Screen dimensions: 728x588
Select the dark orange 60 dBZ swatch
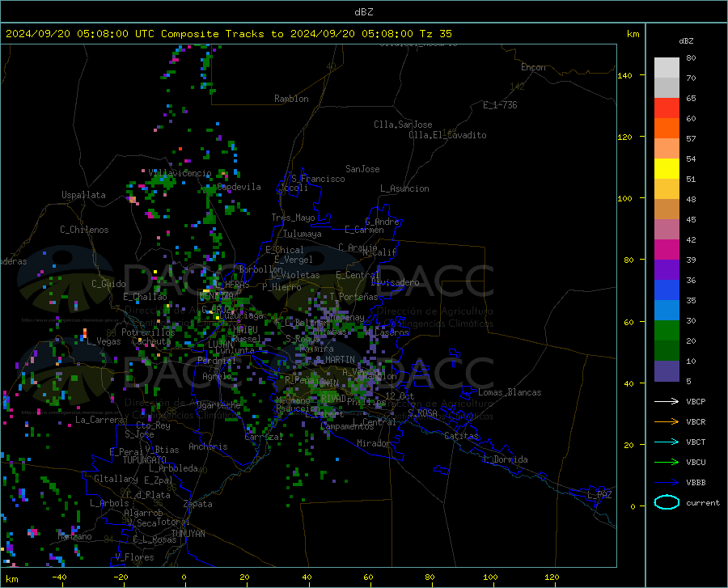tap(667, 128)
